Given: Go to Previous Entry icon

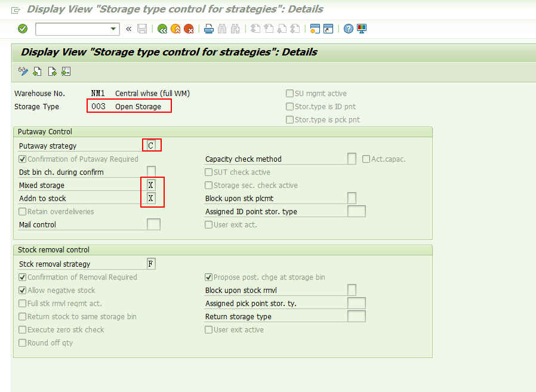Looking at the screenshot, I should [37, 72].
